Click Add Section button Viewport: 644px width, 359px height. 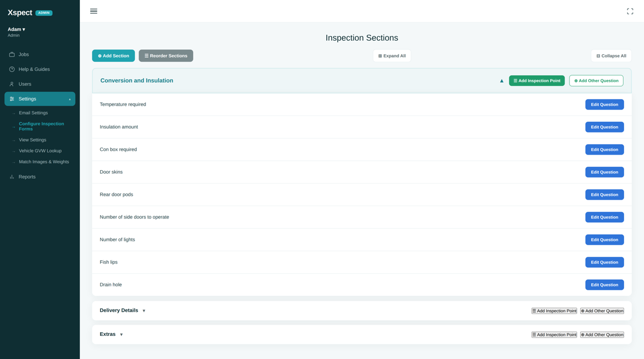point(113,56)
